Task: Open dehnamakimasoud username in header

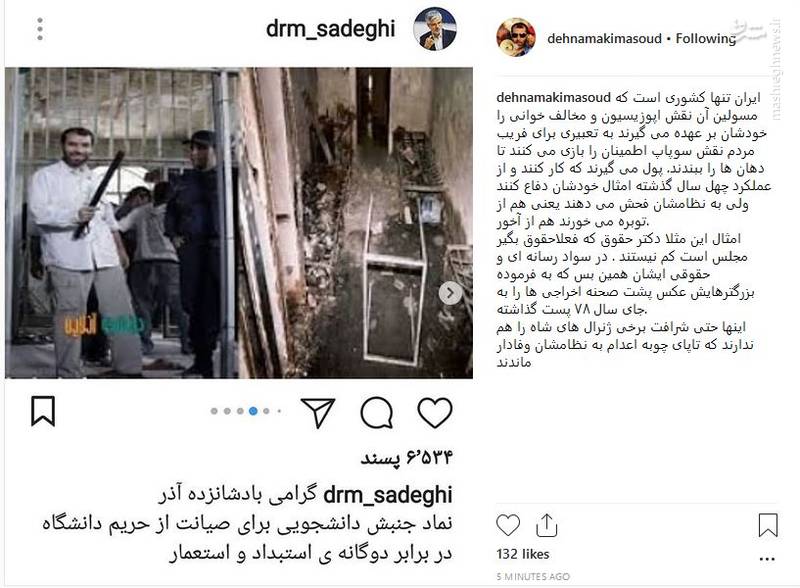Action: click(604, 38)
